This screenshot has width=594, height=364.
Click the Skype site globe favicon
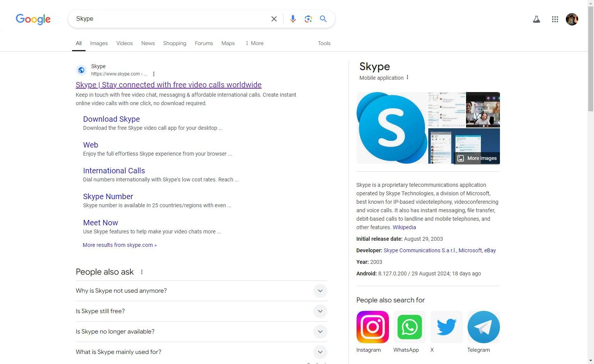pyautogui.click(x=81, y=70)
